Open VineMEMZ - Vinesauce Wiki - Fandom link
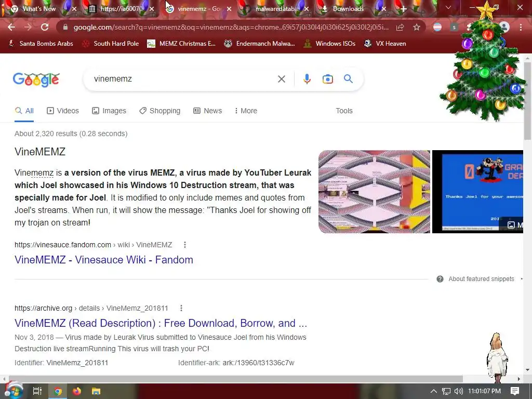 [x=104, y=260]
